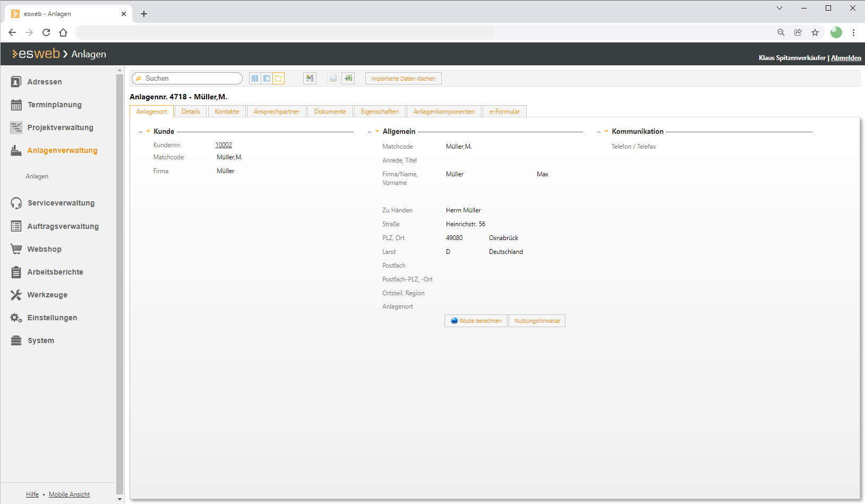Collapse the Kommunikation section
Image resolution: width=865 pixels, height=504 pixels.
point(606,131)
